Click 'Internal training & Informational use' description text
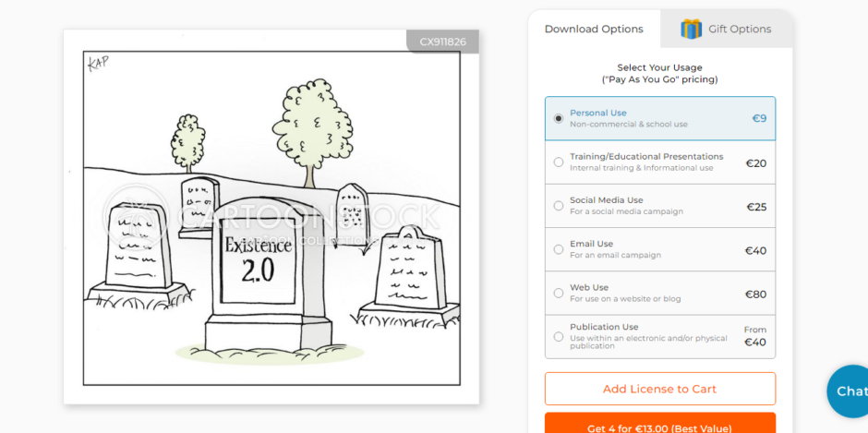 tap(641, 168)
